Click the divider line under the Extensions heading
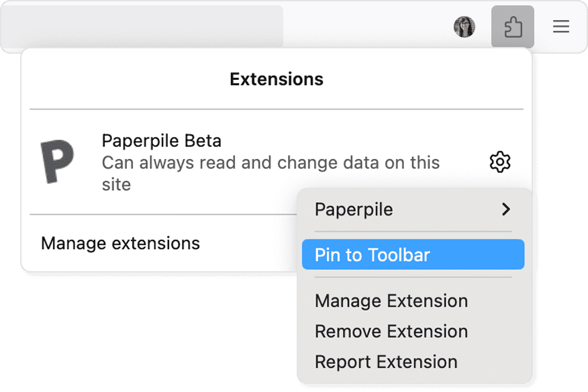 [277, 109]
